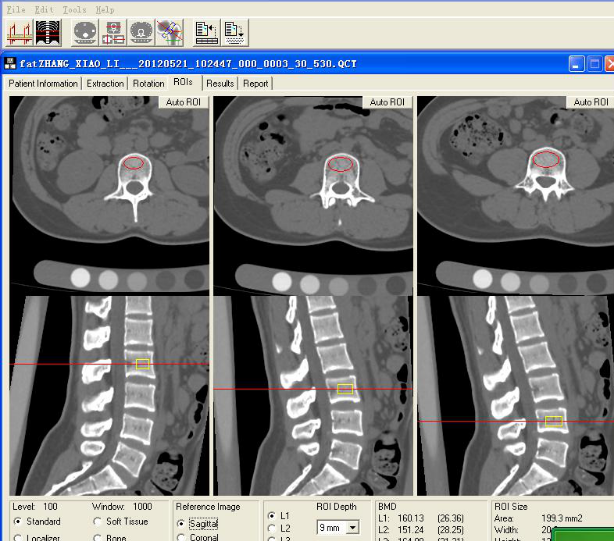Choose the L2 vertebra radio button
Screen dimensions: 615x542
point(271,528)
